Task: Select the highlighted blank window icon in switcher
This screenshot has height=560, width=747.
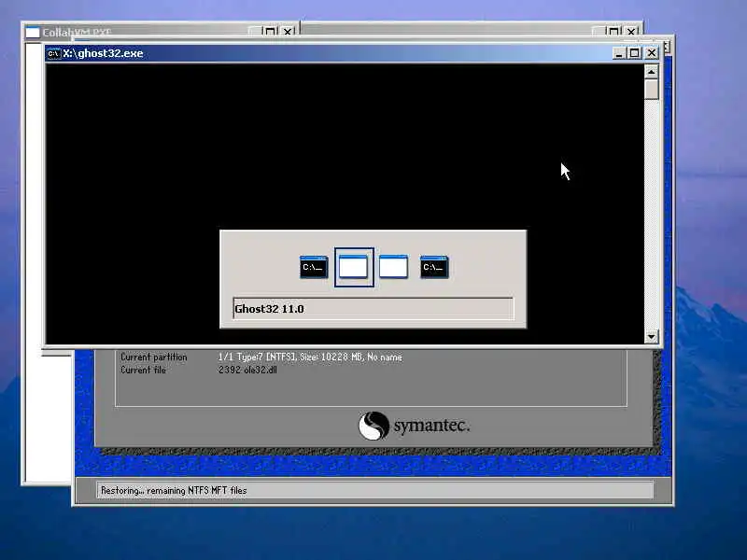Action: [354, 267]
